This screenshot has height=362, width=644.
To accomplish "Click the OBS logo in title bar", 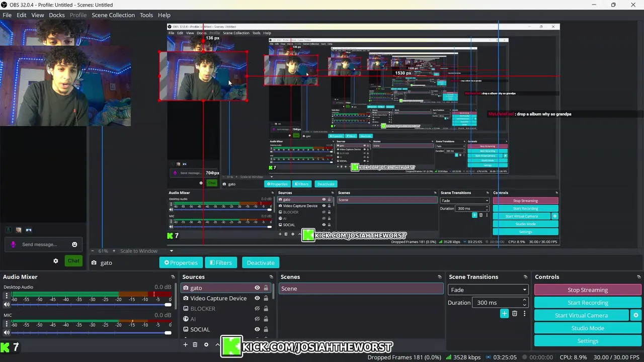I will pos(5,5).
